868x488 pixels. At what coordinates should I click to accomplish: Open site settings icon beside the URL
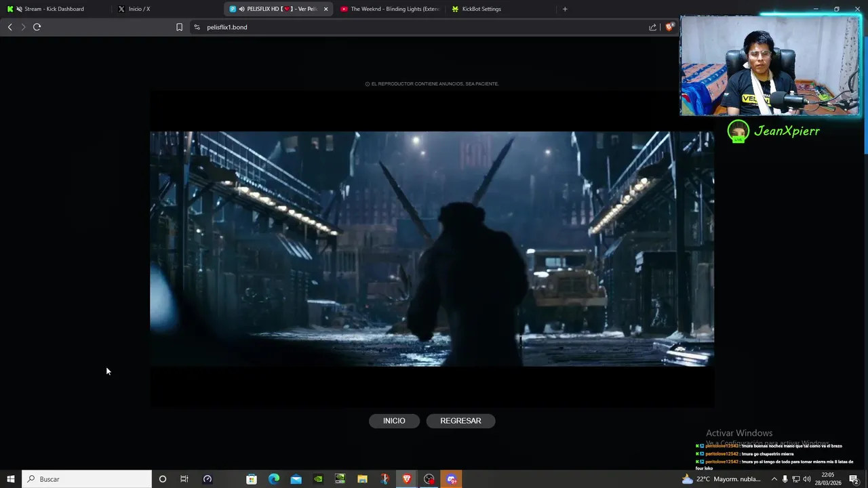[x=197, y=27]
